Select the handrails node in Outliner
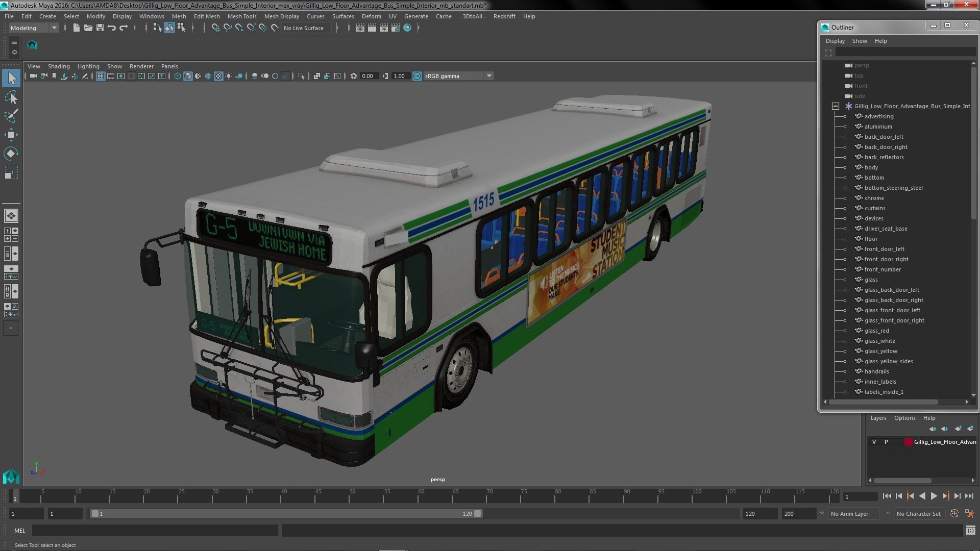This screenshot has height=551, width=980. (x=876, y=371)
